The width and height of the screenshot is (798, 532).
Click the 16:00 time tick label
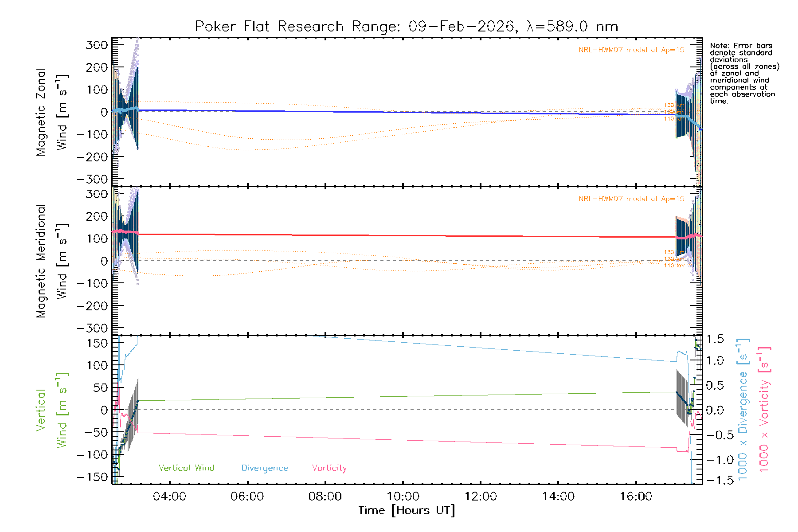click(x=636, y=497)
